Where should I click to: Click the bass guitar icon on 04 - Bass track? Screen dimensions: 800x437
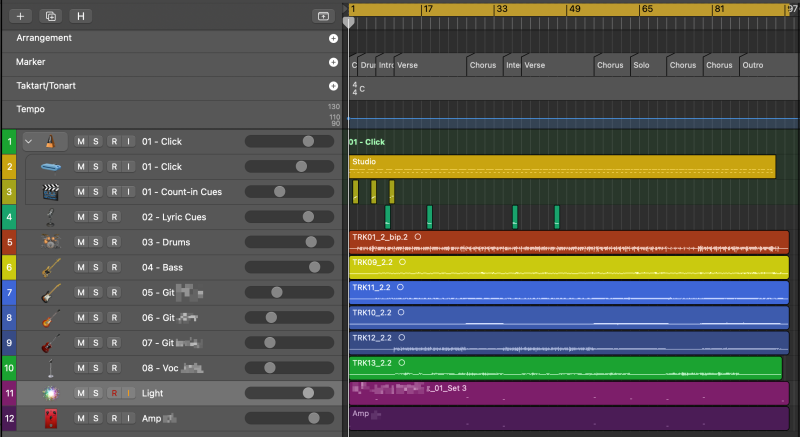coord(51,267)
